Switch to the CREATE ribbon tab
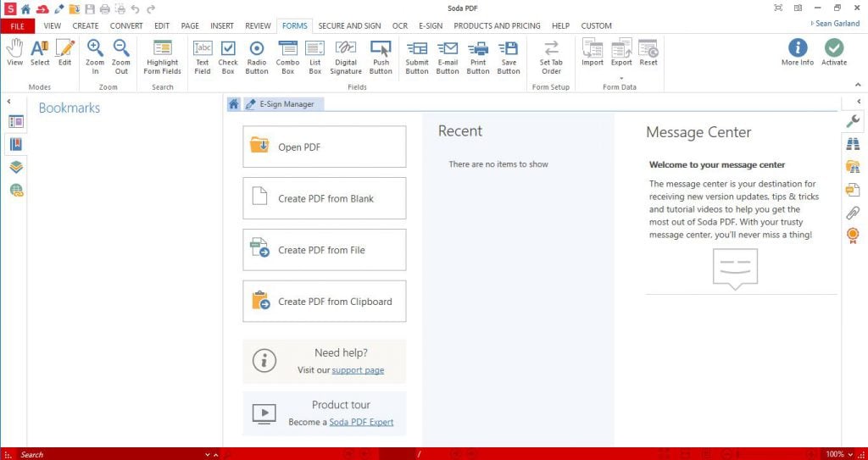 coord(86,26)
